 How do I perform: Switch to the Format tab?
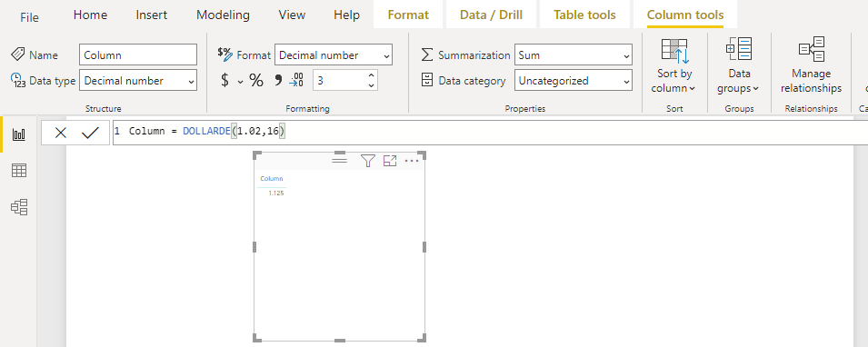[x=408, y=15]
